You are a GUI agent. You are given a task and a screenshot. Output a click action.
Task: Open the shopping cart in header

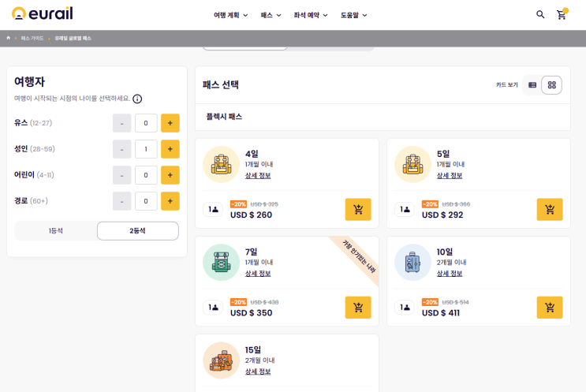click(x=562, y=14)
